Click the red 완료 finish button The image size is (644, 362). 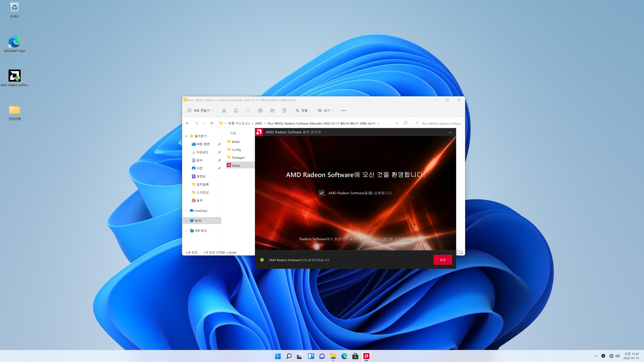[x=443, y=260]
